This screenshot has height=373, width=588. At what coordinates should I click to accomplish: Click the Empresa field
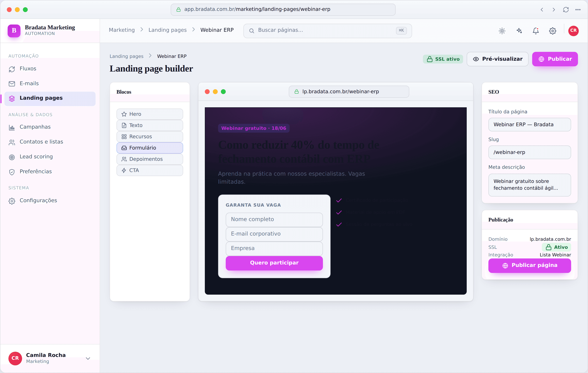274,248
